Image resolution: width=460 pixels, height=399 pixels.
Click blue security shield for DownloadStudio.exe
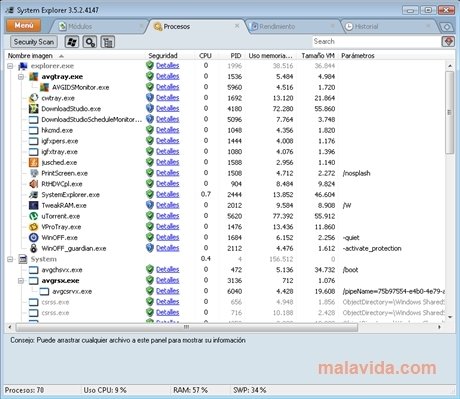click(150, 108)
